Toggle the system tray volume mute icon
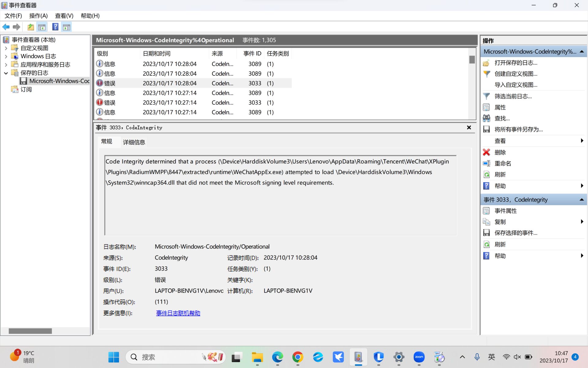 [517, 357]
